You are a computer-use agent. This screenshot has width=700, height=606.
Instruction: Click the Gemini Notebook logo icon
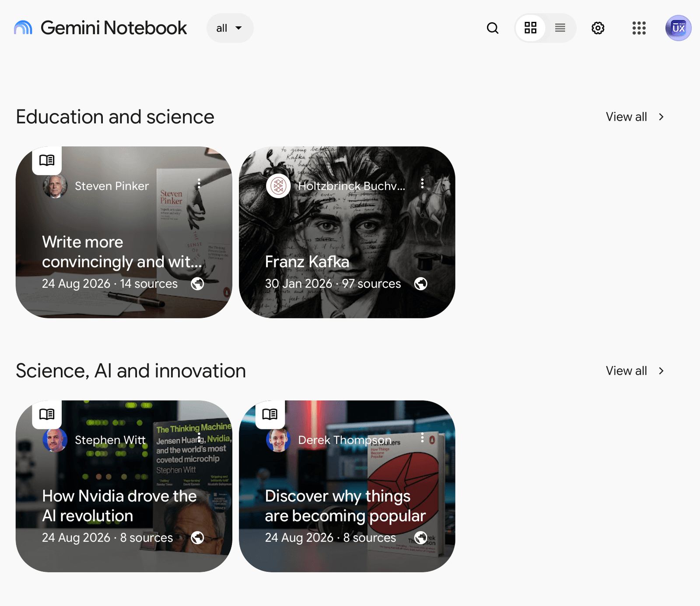click(x=23, y=28)
